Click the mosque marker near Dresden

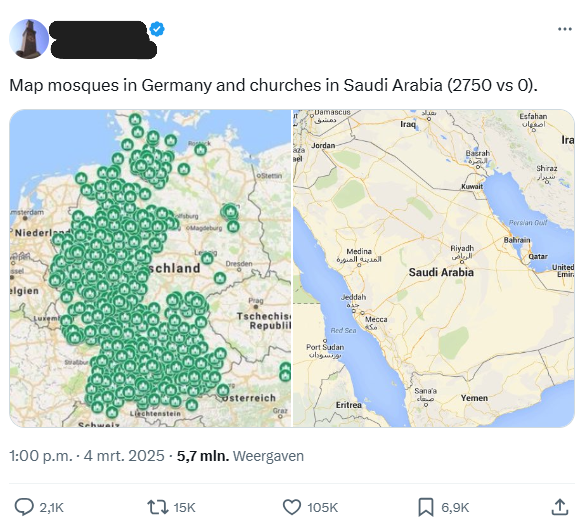pyautogui.click(x=220, y=278)
